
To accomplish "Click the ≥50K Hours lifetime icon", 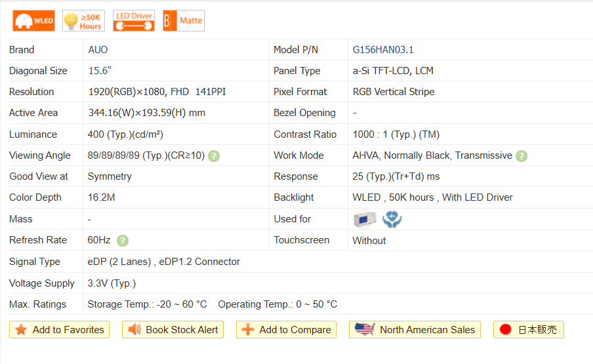I will click(x=83, y=21).
